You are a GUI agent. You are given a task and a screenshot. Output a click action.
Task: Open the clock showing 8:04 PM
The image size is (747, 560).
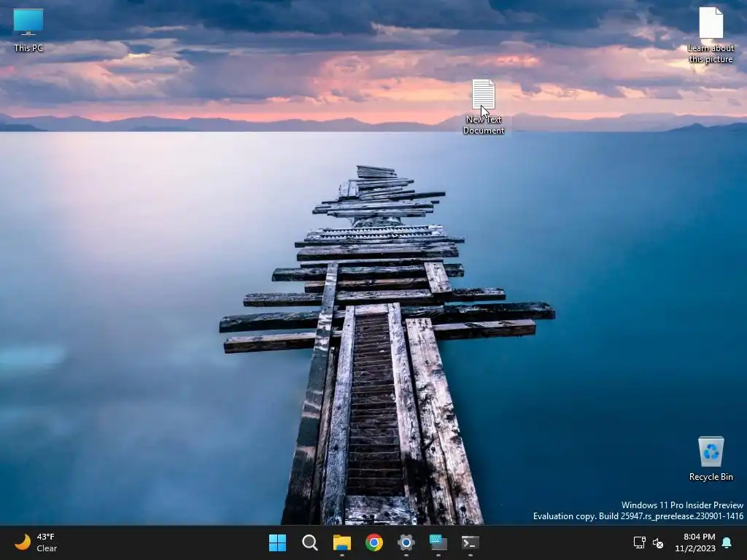(x=695, y=542)
